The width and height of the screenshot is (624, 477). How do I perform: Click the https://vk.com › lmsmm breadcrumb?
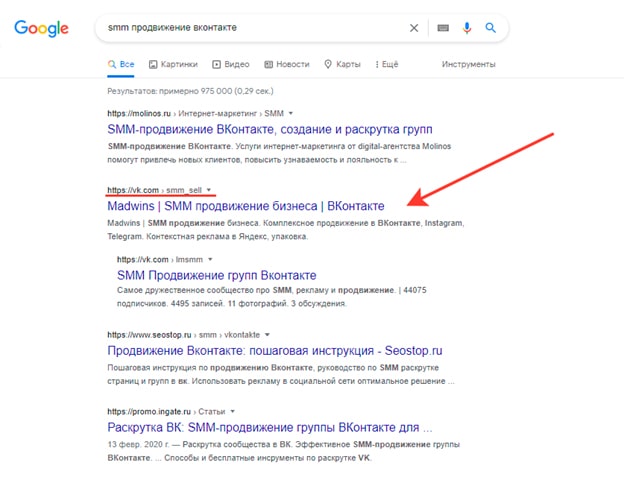(x=160, y=259)
